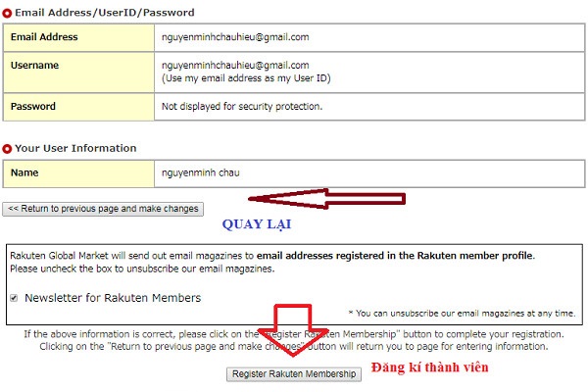Click the red Đăng kí thành viên label
The image size is (588, 392).
coord(430,367)
